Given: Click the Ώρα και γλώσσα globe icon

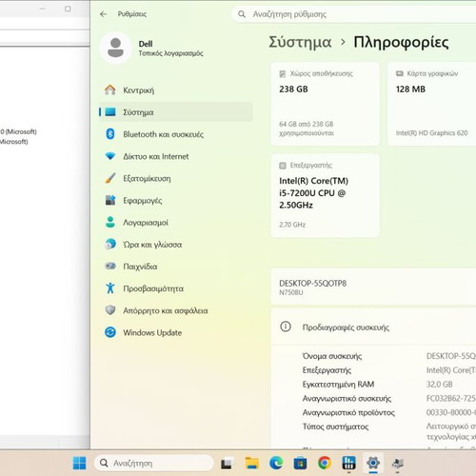Looking at the screenshot, I should pos(110,244).
